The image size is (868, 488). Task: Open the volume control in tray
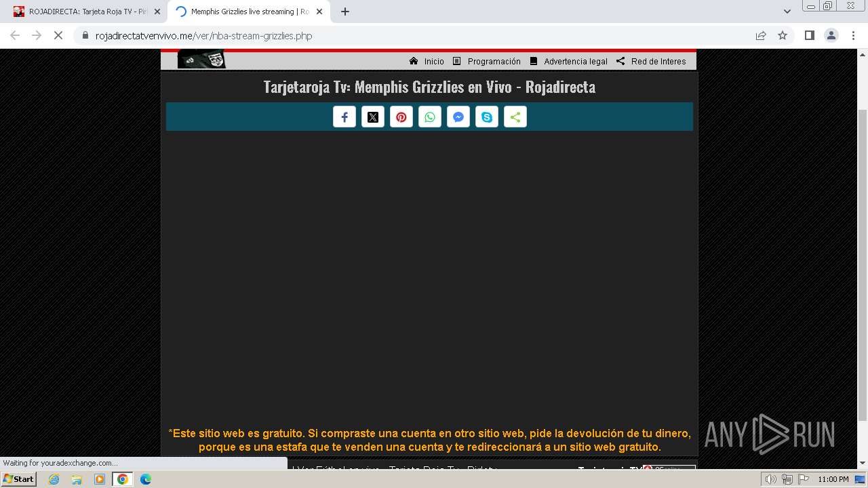coord(771,479)
